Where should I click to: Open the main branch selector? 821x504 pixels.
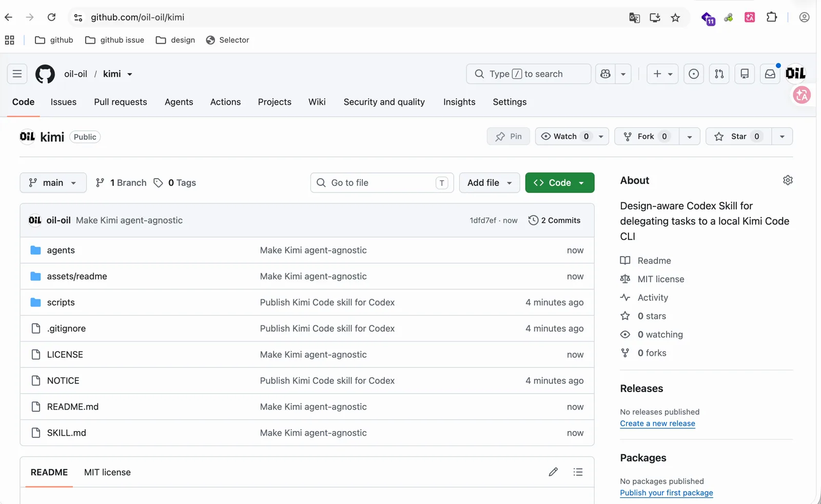(53, 183)
